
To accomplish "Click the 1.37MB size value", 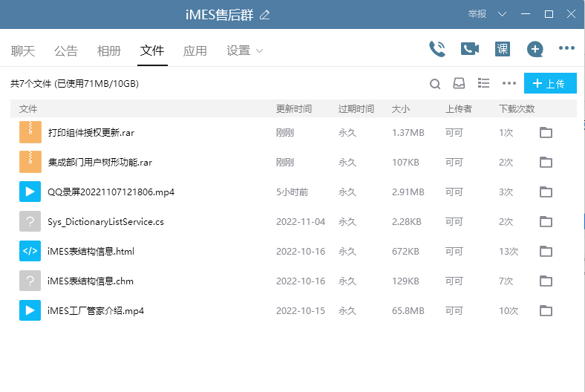I will (408, 132).
